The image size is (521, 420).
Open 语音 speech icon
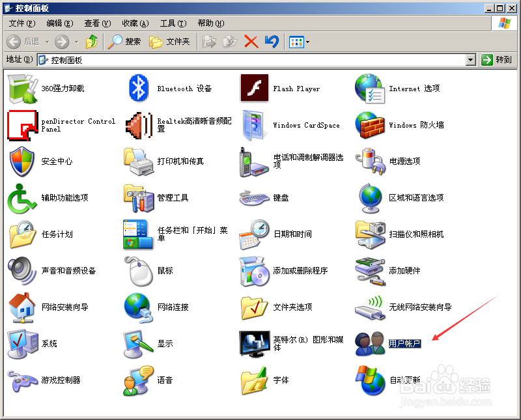point(138,381)
